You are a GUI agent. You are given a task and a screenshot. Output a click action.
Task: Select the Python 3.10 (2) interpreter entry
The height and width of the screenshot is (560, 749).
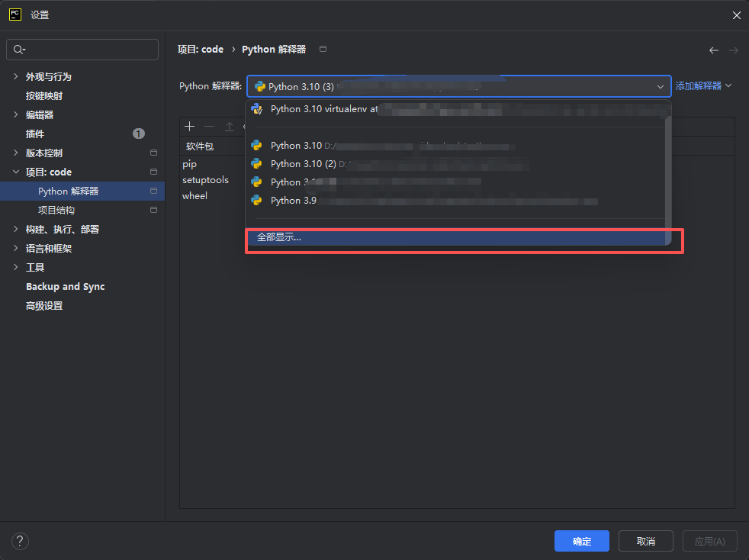pos(455,164)
